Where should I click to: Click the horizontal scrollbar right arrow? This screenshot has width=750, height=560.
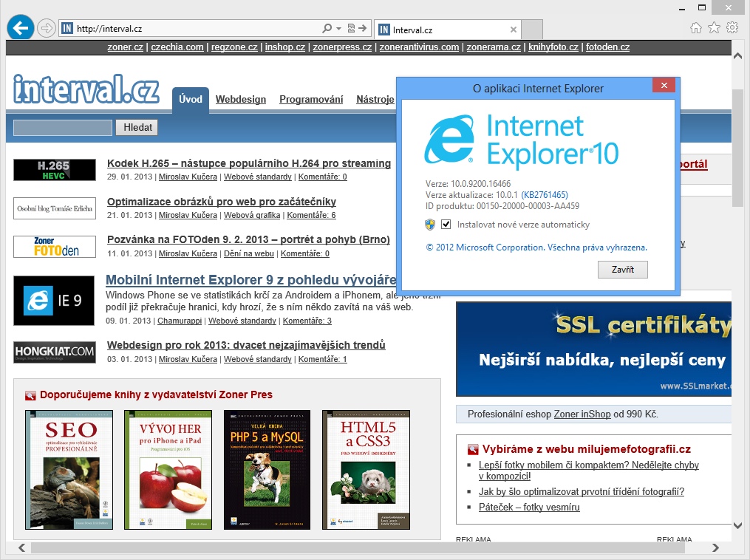(x=715, y=547)
